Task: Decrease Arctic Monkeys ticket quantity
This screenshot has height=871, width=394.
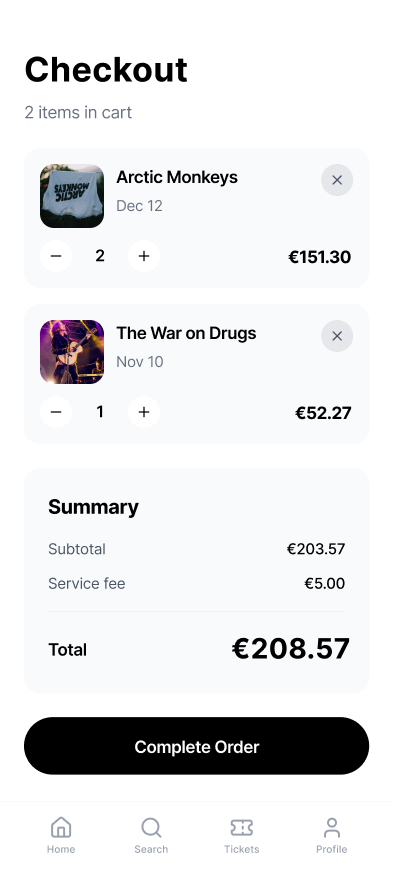Action: pyautogui.click(x=56, y=256)
